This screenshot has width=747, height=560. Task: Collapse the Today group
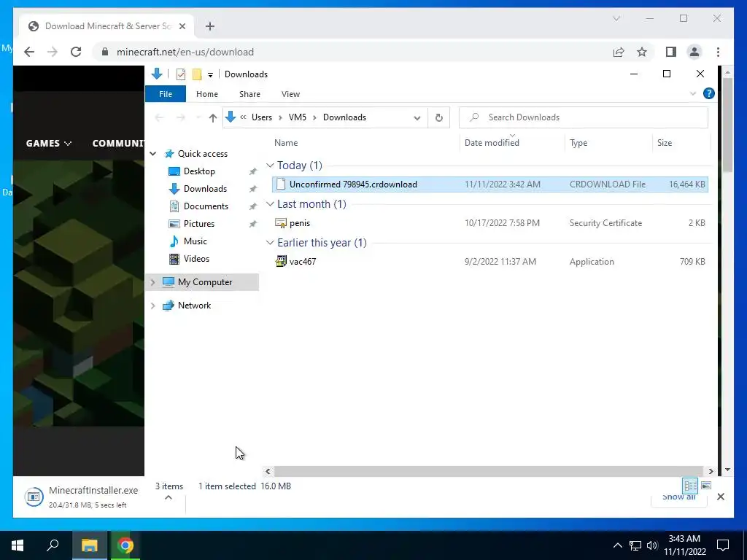pos(270,166)
